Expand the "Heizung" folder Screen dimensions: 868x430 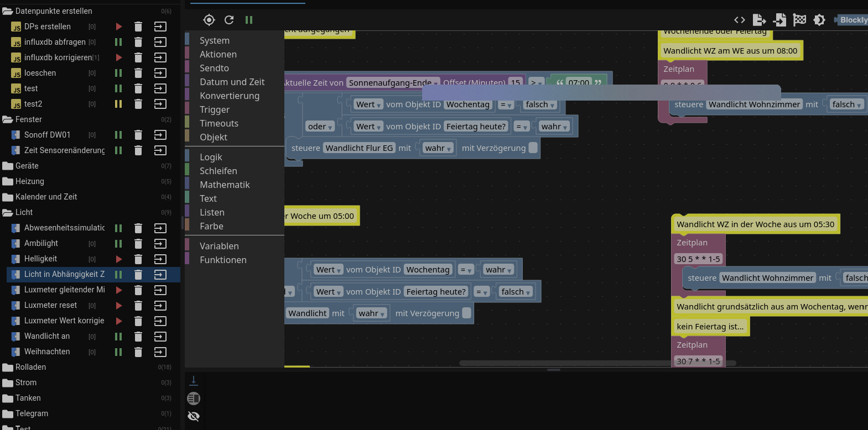(8, 181)
